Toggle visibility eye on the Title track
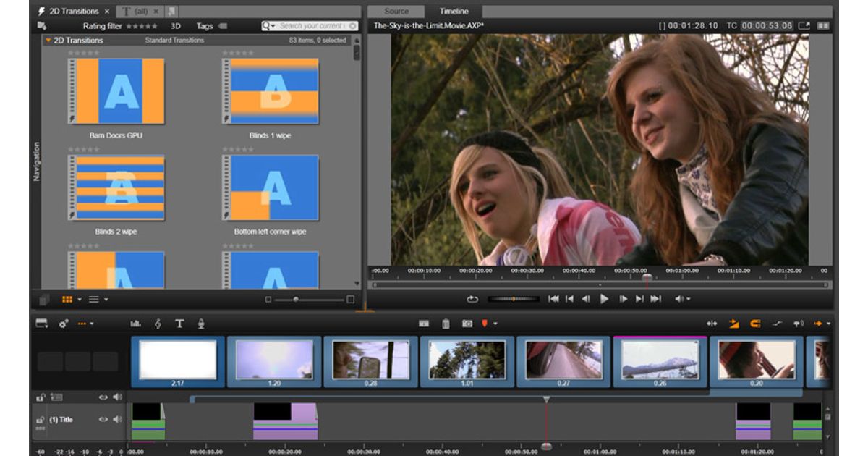Viewport: 868px width, 456px height. coord(103,420)
